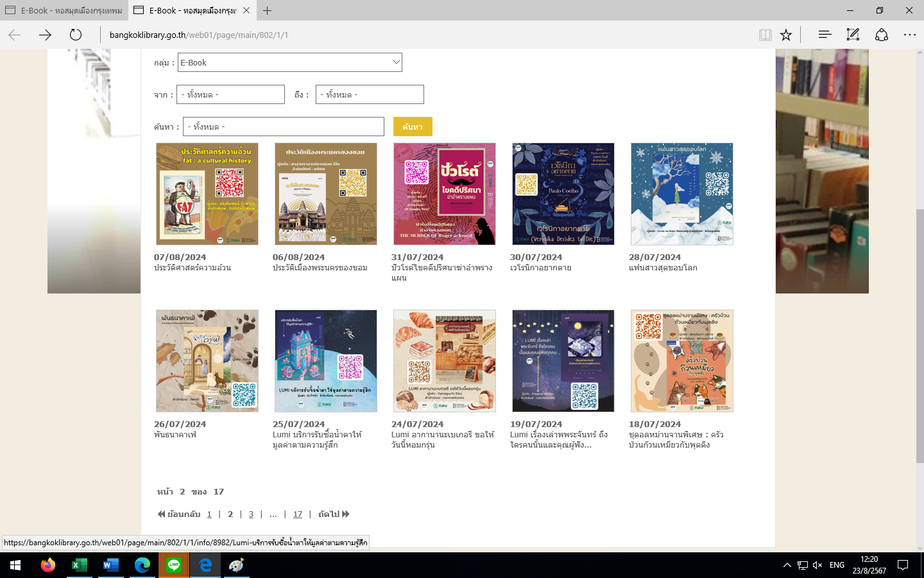Open the 'ถึง' end date field
The image size is (924, 578).
(x=370, y=94)
